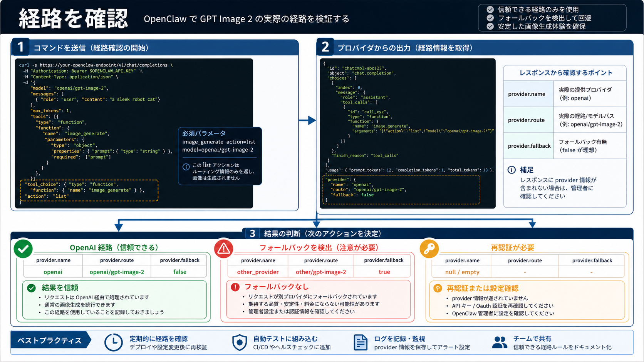
Task: Click the text image_generate action=list
Action: (219, 142)
